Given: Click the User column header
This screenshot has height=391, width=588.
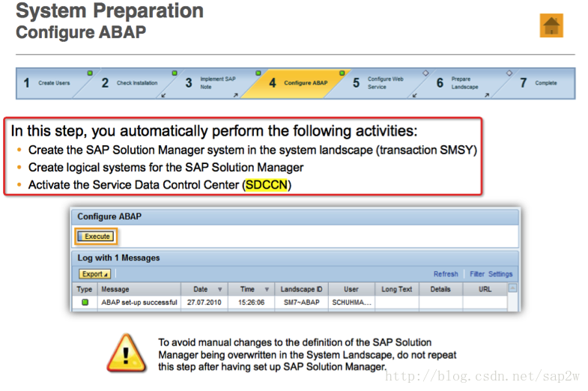Looking at the screenshot, I should pos(351,289).
